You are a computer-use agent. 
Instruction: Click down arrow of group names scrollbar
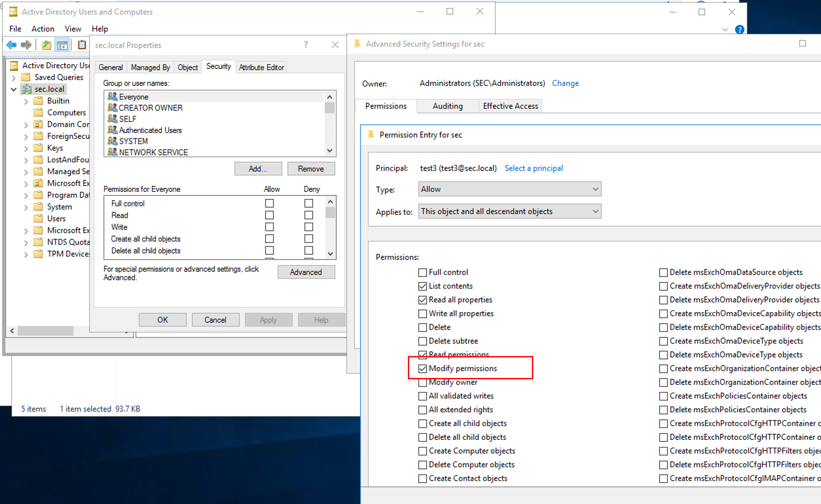(x=330, y=151)
